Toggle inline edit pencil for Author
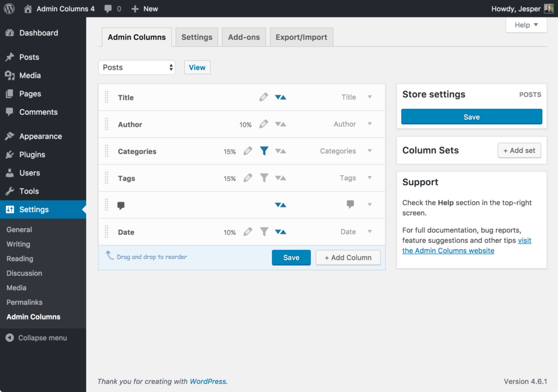The image size is (558, 392). point(264,124)
